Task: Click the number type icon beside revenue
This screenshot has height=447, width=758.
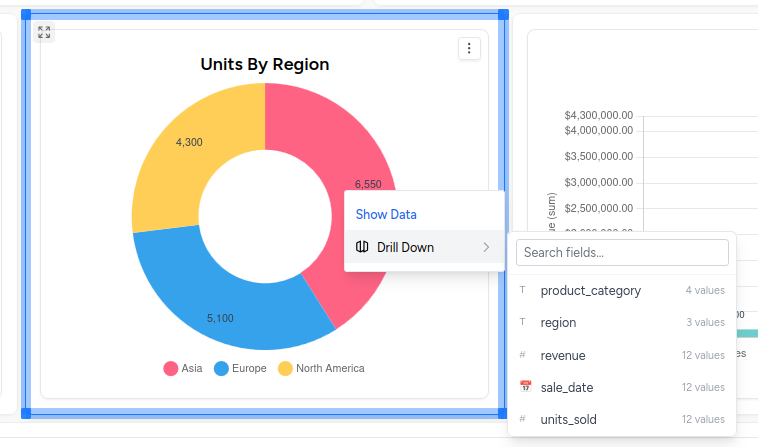Action: (x=523, y=355)
